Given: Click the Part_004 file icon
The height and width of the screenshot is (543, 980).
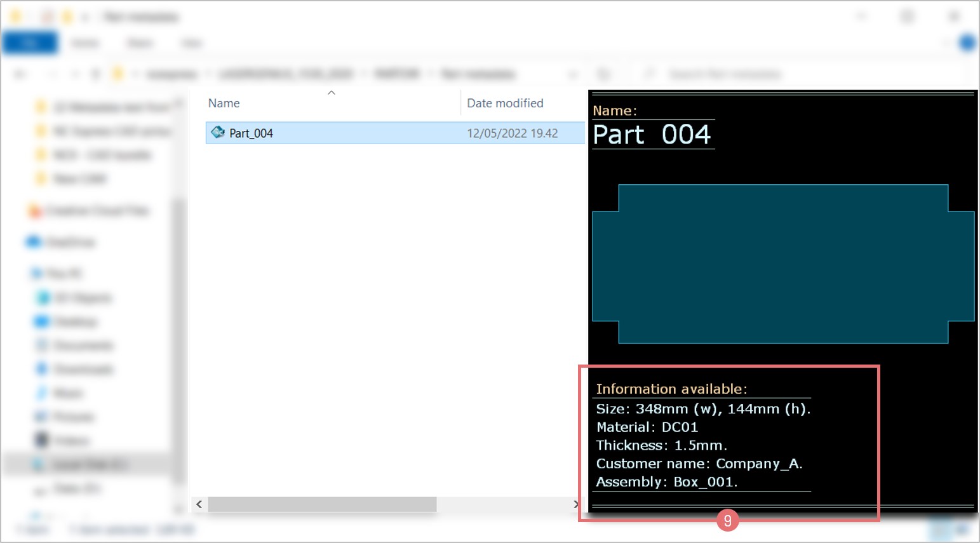Looking at the screenshot, I should pyautogui.click(x=218, y=132).
